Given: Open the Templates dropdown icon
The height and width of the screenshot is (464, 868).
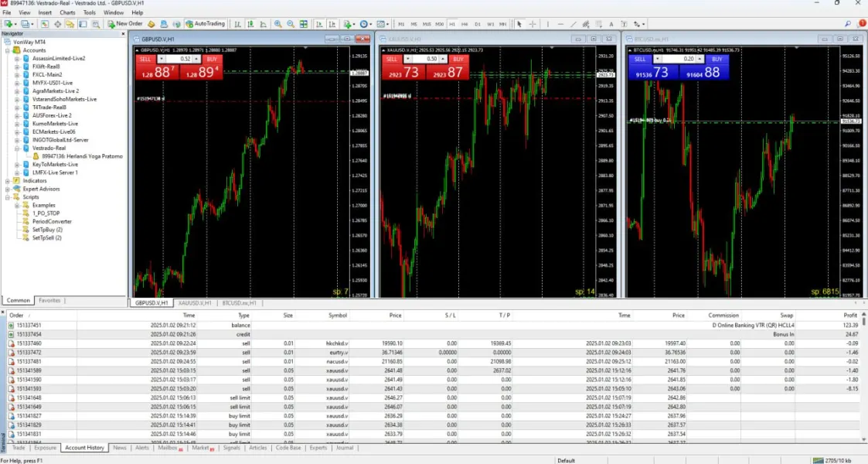Looking at the screenshot, I should click(382, 24).
